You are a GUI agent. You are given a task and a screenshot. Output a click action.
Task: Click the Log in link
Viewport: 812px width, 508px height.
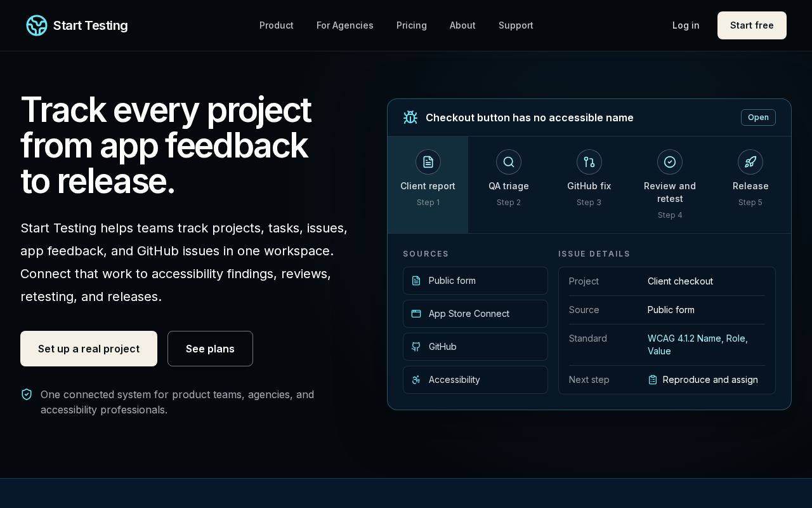[686, 25]
